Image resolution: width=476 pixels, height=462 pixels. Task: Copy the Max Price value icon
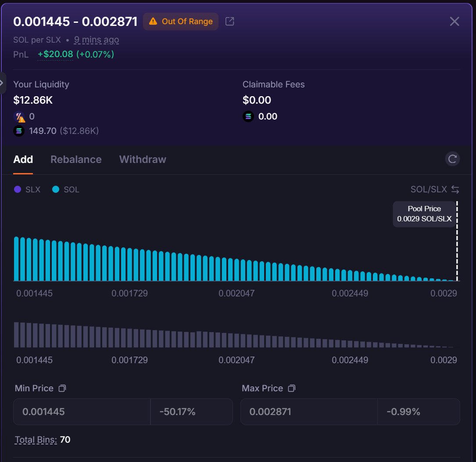291,388
